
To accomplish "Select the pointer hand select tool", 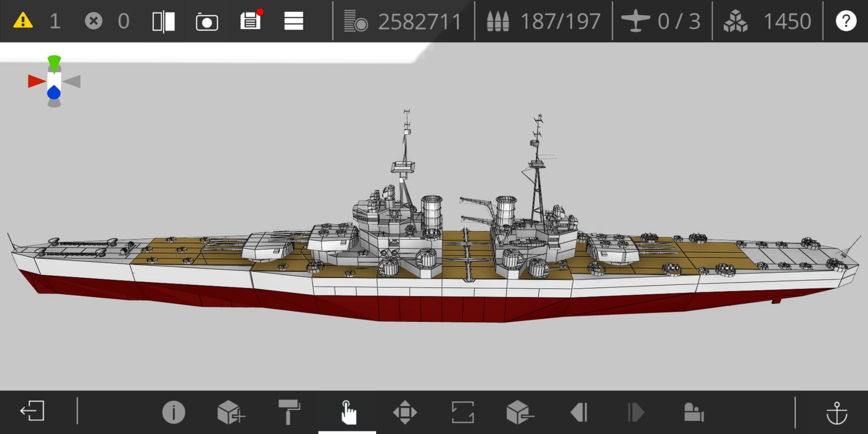I will pyautogui.click(x=348, y=412).
